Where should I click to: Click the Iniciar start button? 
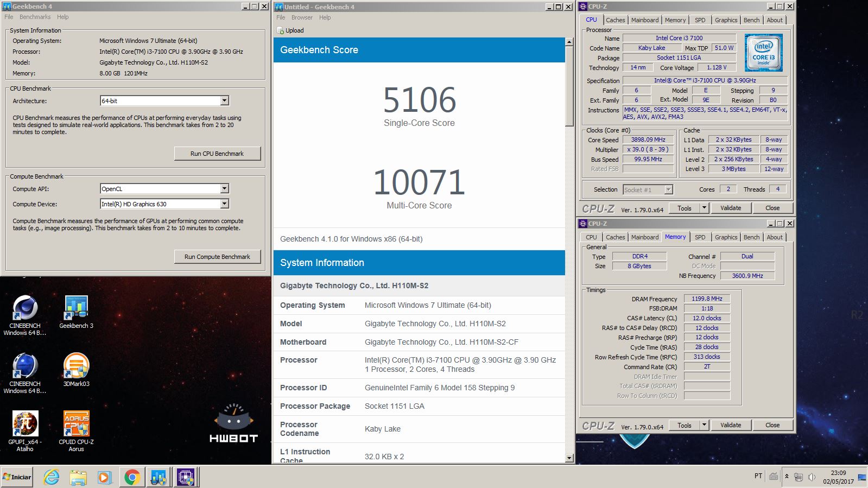click(x=17, y=477)
